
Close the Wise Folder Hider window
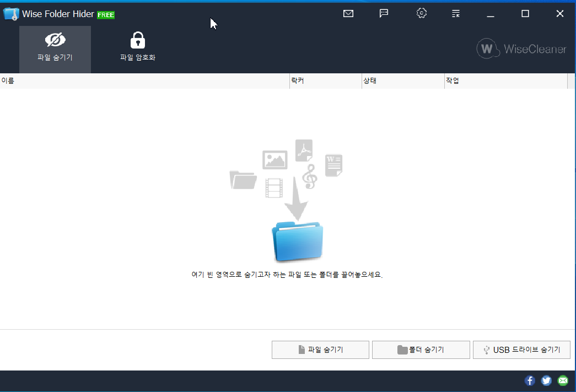click(x=560, y=14)
